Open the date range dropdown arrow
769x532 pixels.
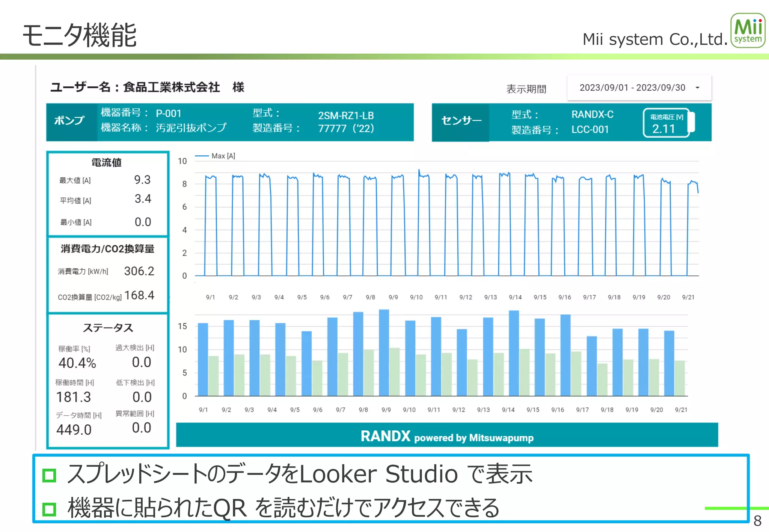point(697,88)
